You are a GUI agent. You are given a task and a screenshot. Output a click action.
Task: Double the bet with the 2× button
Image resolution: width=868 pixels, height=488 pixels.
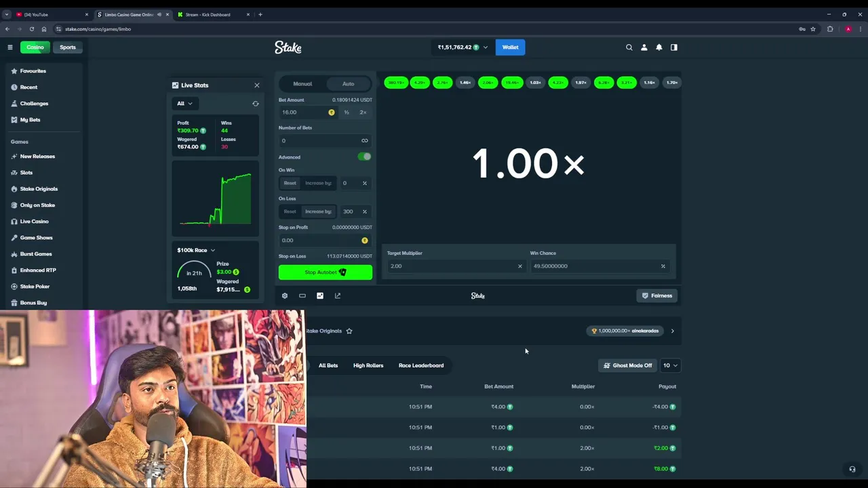pyautogui.click(x=363, y=113)
